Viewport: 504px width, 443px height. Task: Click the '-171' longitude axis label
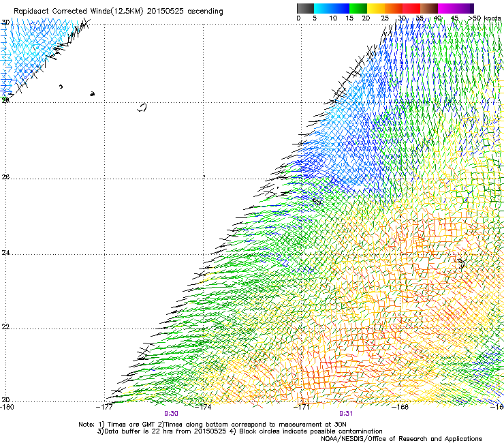(x=301, y=407)
